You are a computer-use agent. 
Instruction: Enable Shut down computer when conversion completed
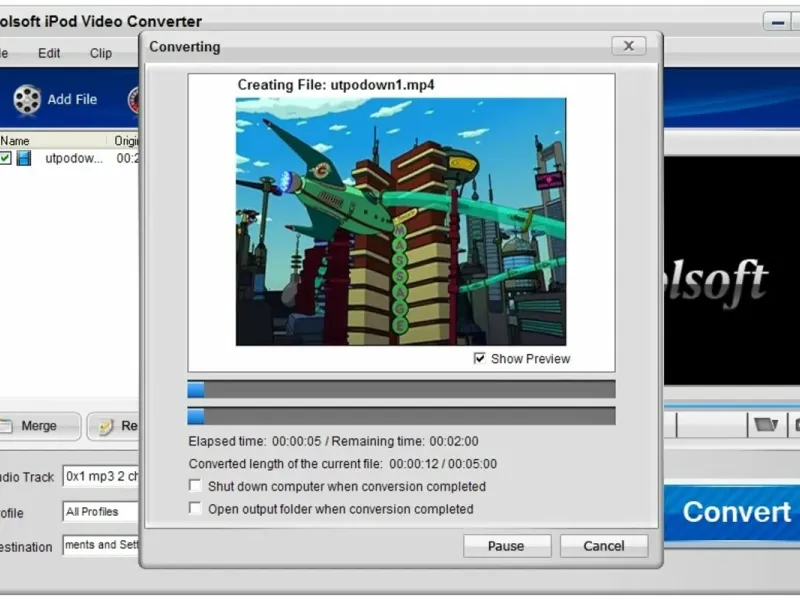pyautogui.click(x=195, y=485)
